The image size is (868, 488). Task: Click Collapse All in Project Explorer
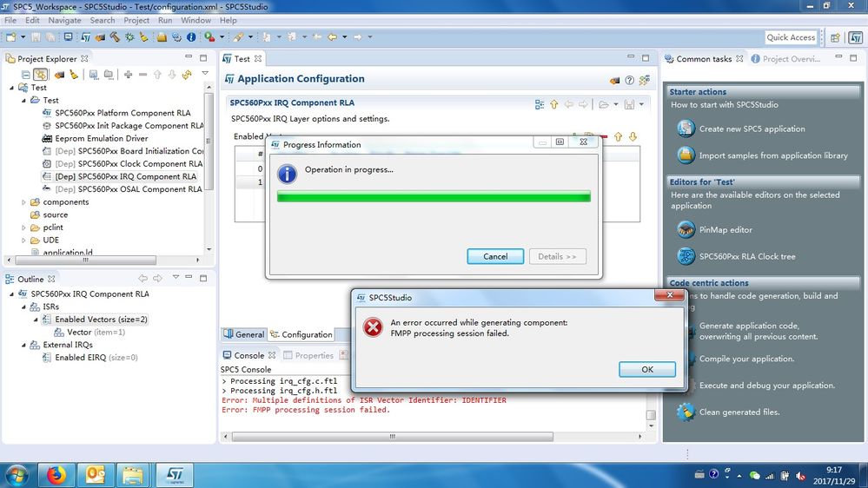coord(25,74)
